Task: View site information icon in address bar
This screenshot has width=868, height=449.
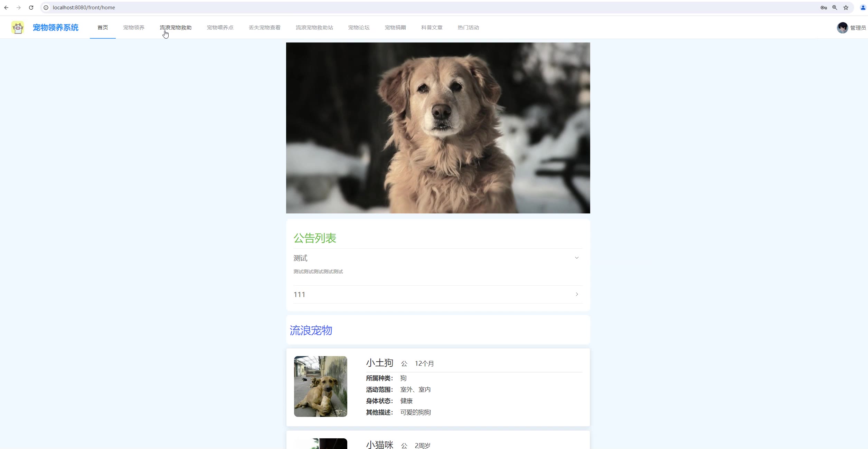Action: click(x=46, y=8)
